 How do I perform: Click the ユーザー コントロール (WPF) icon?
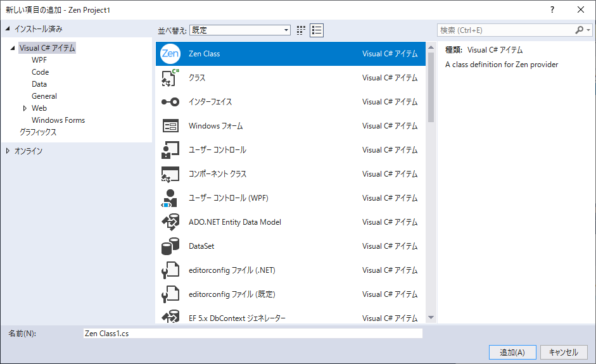(x=170, y=198)
